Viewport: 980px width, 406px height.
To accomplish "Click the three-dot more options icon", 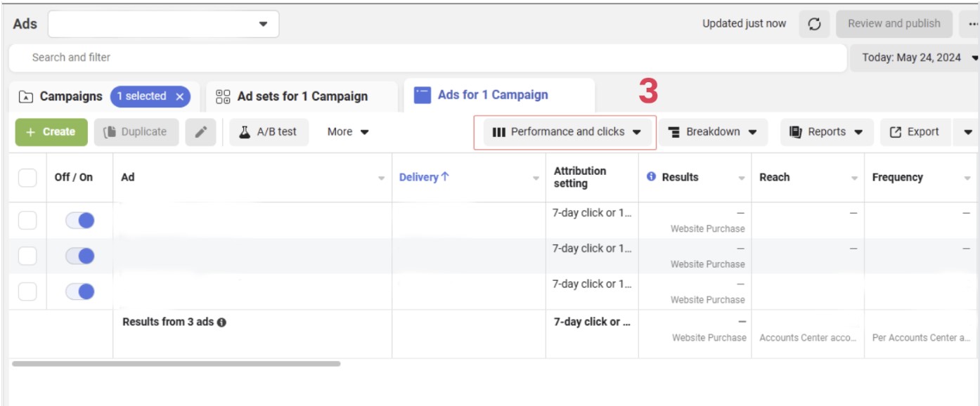I will click(971, 22).
